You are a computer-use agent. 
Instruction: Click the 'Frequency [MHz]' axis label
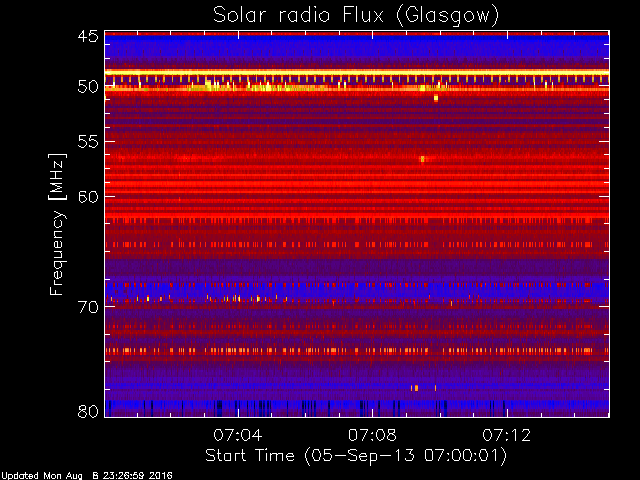pos(57,224)
